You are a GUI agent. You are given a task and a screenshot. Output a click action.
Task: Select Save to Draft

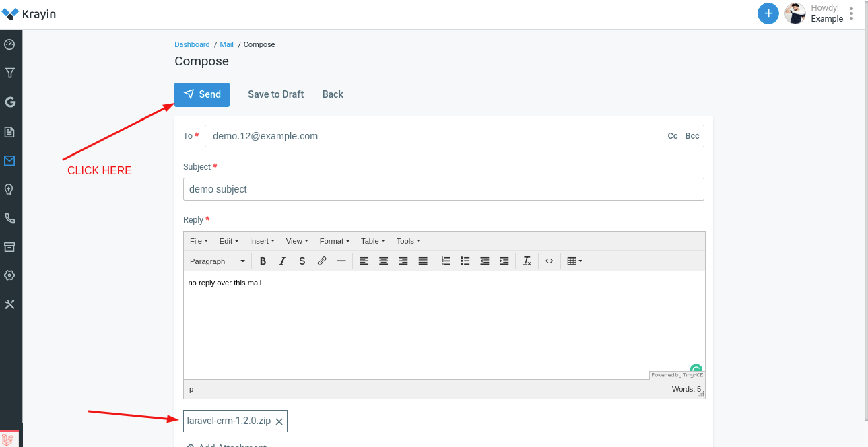(275, 94)
